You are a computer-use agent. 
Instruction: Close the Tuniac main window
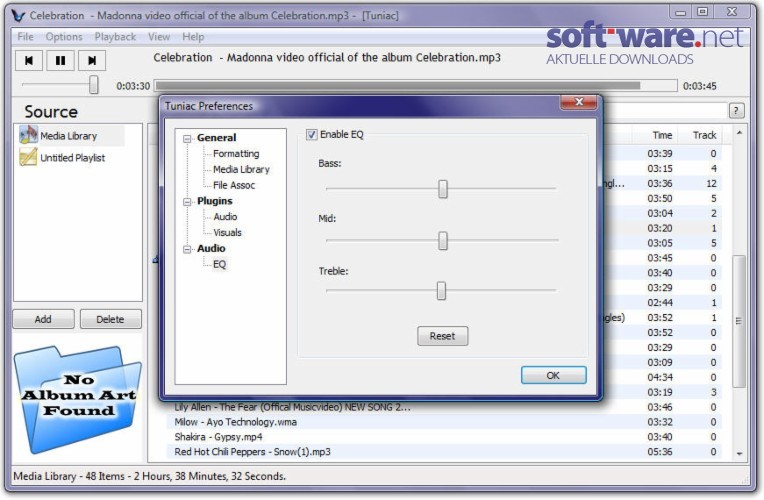[x=732, y=12]
